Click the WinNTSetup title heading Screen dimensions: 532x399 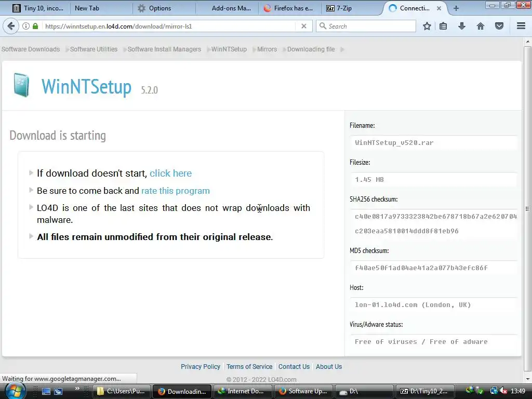tap(87, 87)
